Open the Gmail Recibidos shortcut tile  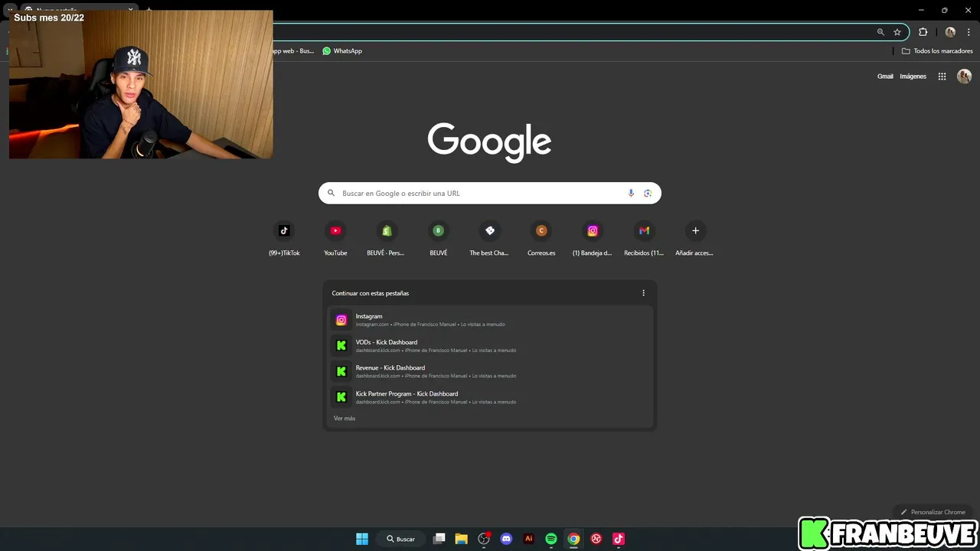click(x=644, y=239)
